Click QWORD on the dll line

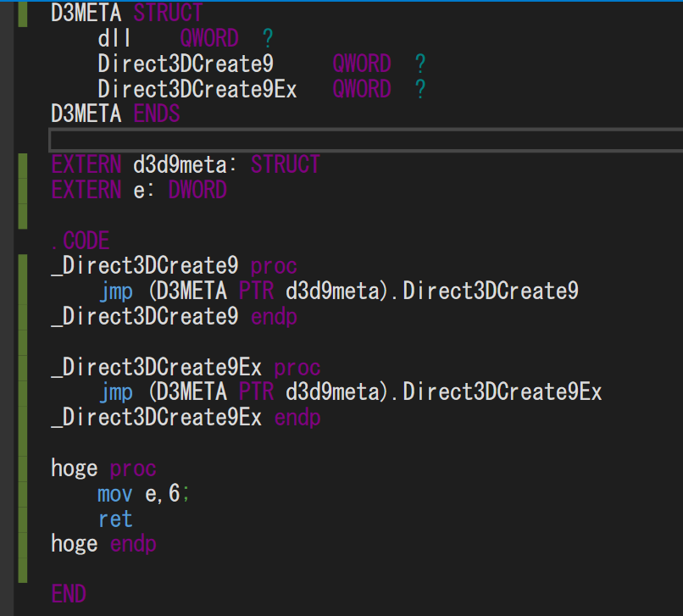(209, 38)
